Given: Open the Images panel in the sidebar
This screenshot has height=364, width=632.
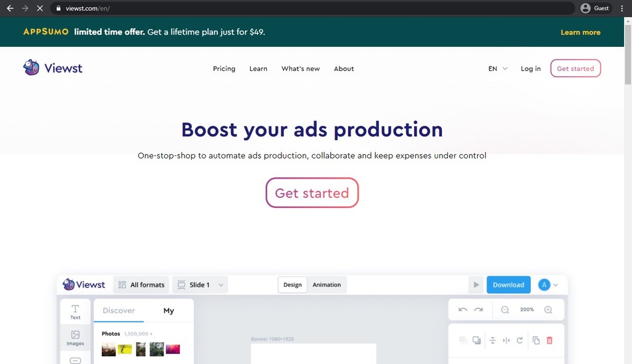Looking at the screenshot, I should (75, 338).
